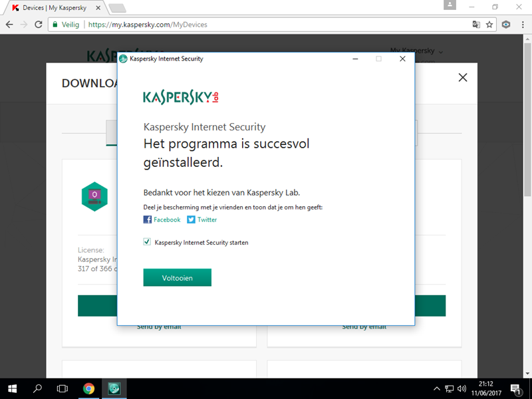532x399 pixels.
Task: Click the my.kaspersky.com address bar
Action: tap(266, 25)
